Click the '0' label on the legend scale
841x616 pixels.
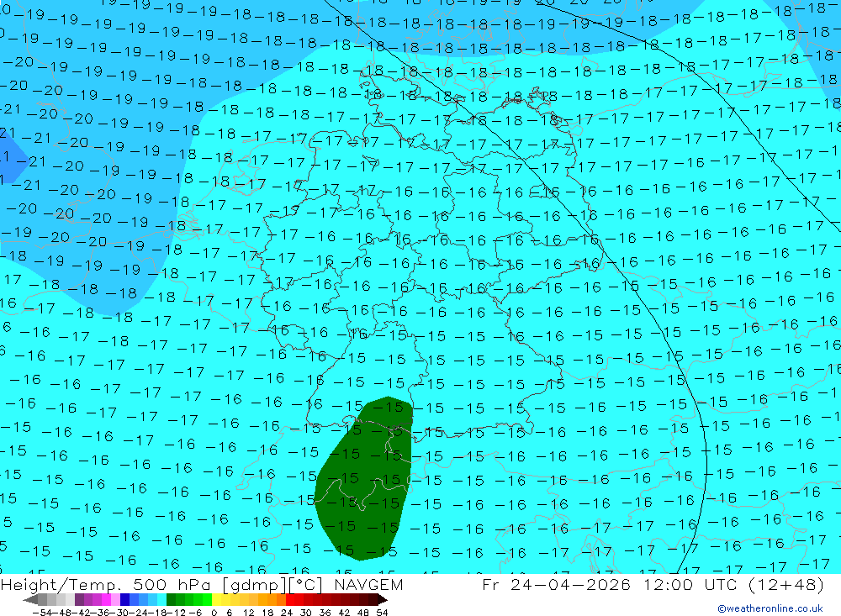(x=214, y=613)
